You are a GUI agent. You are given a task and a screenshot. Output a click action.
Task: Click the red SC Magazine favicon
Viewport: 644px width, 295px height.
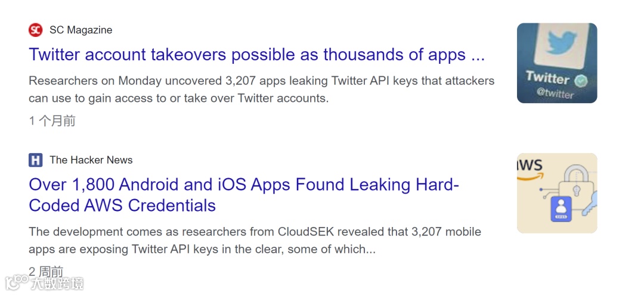click(36, 30)
